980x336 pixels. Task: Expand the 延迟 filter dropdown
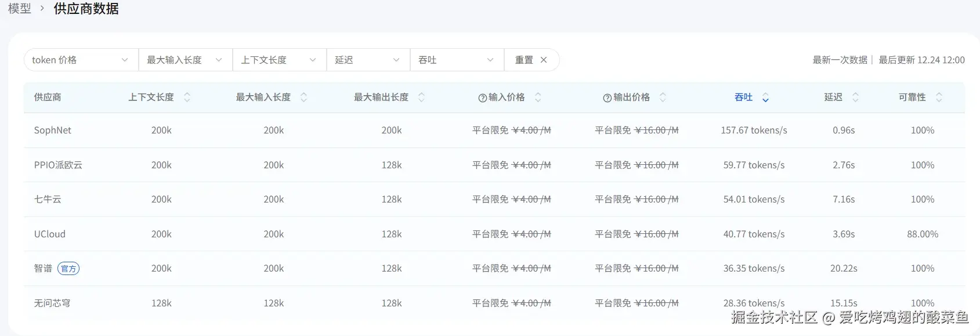click(368, 60)
